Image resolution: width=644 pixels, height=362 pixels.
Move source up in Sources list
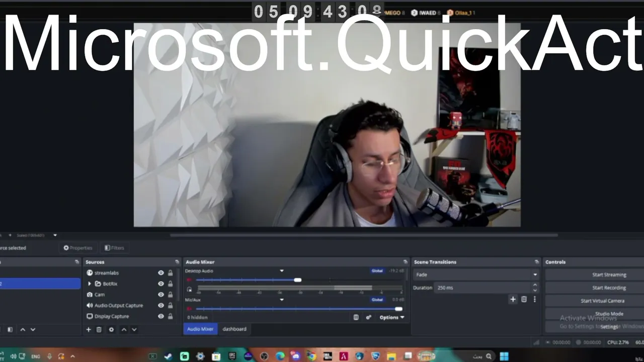pos(124,330)
